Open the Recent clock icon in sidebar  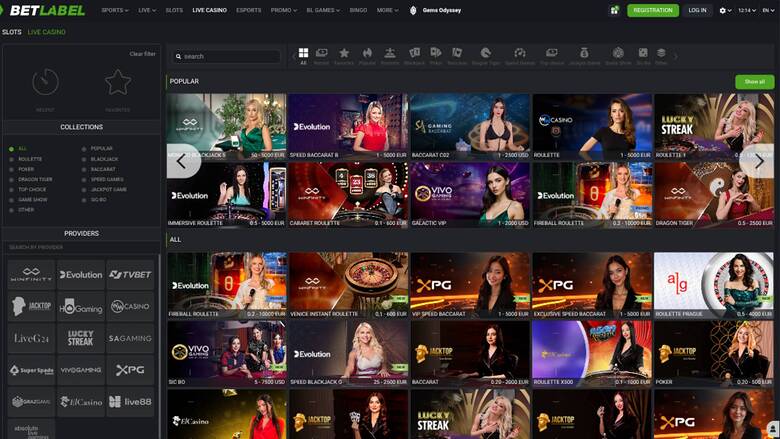pos(45,82)
